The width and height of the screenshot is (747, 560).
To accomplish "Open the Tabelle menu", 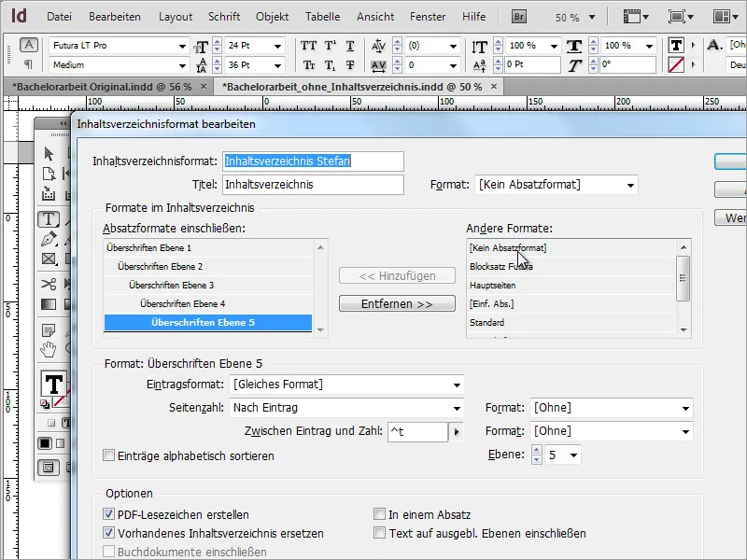I will click(x=322, y=17).
